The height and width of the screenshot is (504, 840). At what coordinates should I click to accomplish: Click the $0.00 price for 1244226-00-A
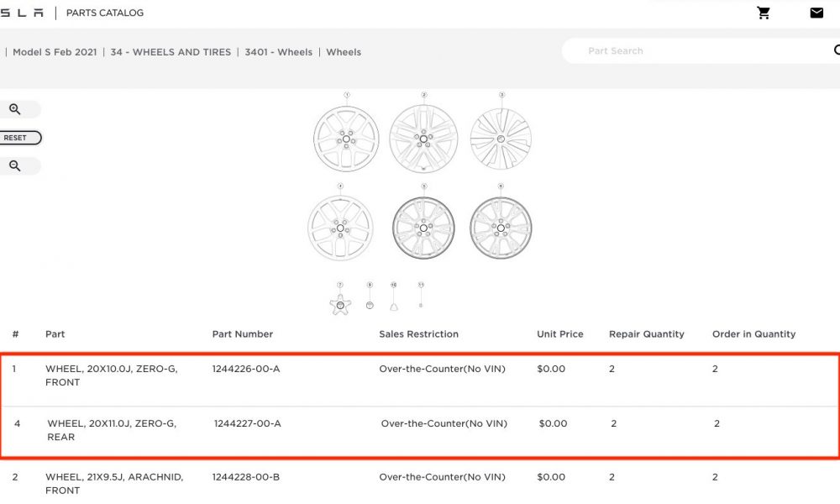coord(551,369)
